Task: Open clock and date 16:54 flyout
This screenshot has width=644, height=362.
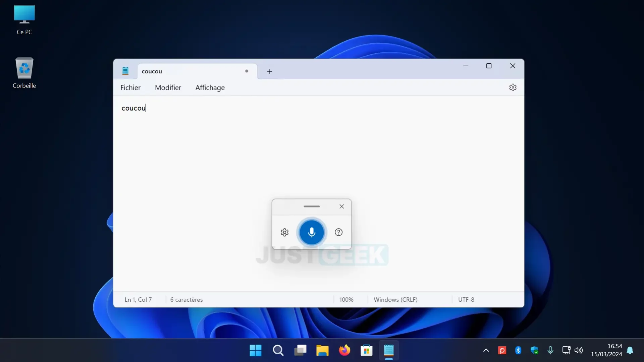Action: coord(606,350)
